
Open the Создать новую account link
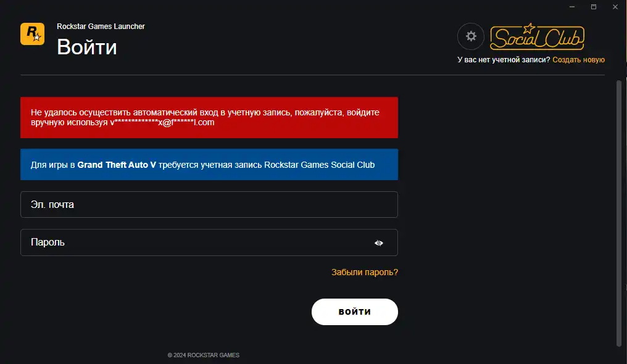tap(579, 59)
